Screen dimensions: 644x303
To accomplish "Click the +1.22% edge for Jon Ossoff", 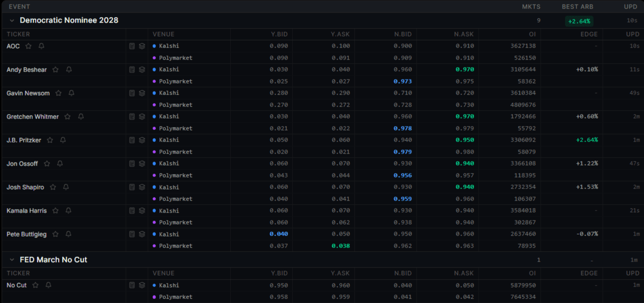I will pos(587,163).
